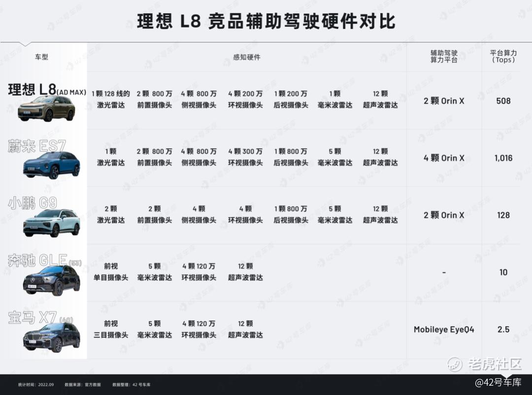Click the G9 row 2颗 Orin X cell
The image size is (532, 395).
[x=444, y=215]
